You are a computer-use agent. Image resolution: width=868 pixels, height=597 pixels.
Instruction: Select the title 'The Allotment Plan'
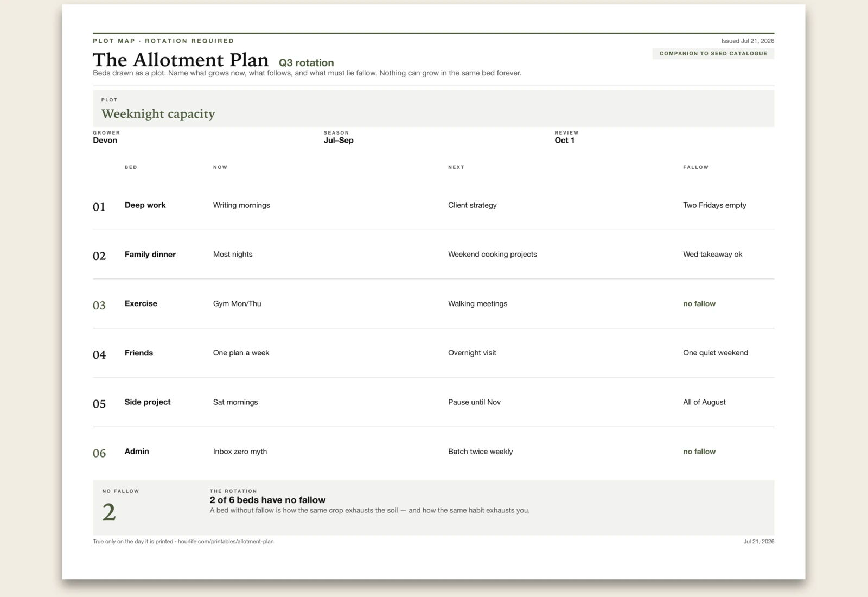181,60
